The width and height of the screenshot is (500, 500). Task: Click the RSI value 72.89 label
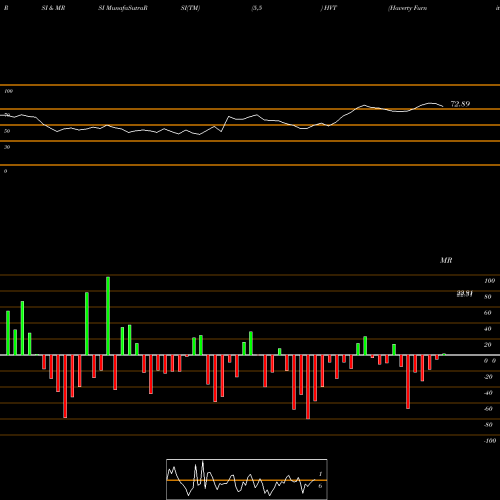(460, 104)
